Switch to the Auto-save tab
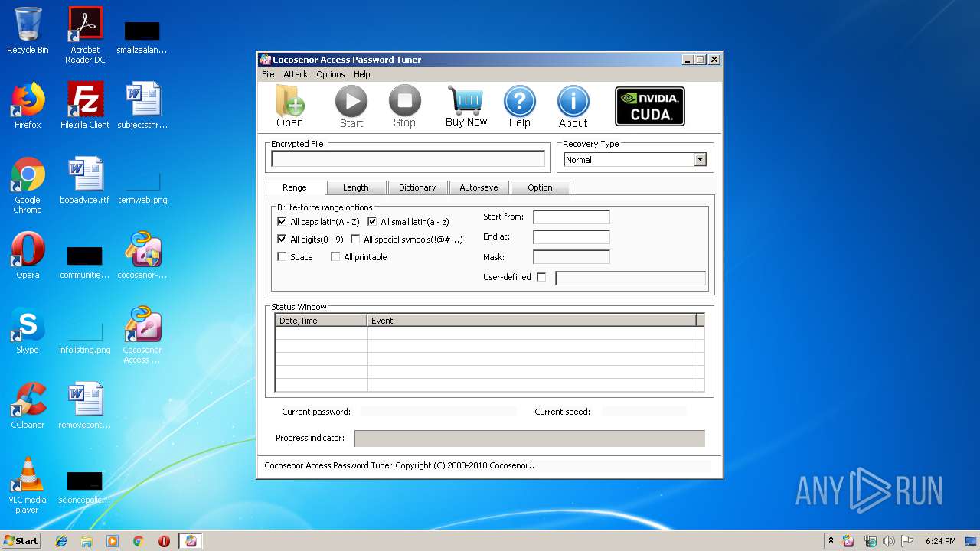Viewport: 980px width, 551px height. click(x=479, y=187)
